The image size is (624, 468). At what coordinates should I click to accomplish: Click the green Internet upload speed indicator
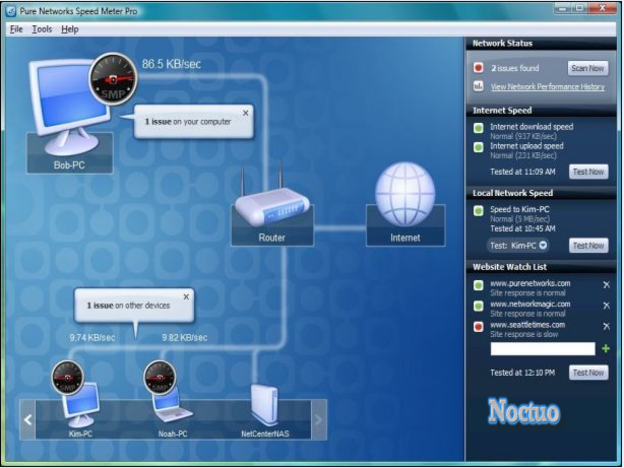click(478, 147)
